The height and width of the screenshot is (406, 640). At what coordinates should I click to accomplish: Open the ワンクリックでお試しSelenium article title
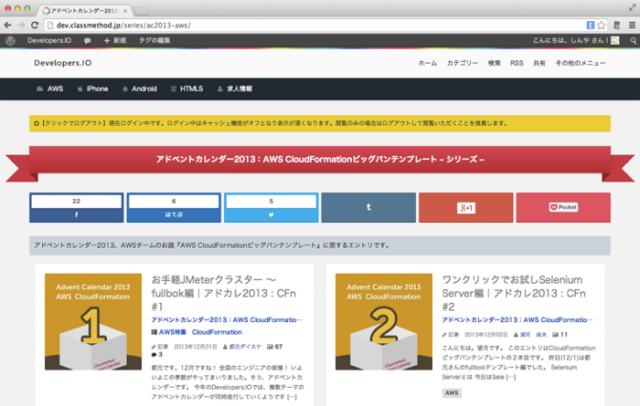(514, 293)
